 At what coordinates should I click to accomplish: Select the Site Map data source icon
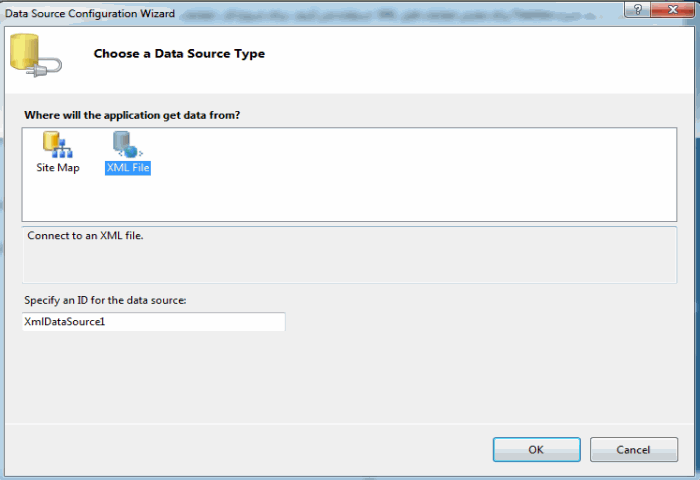pyautogui.click(x=58, y=145)
